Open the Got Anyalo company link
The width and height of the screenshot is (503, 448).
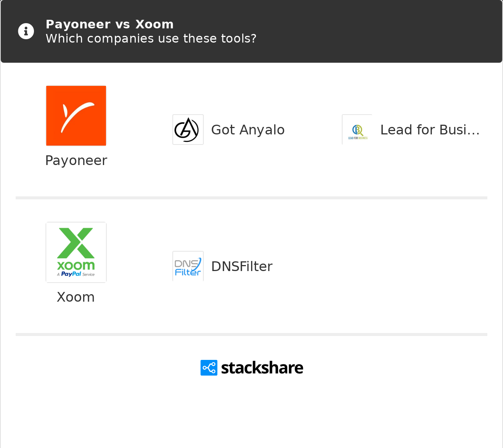click(x=248, y=130)
